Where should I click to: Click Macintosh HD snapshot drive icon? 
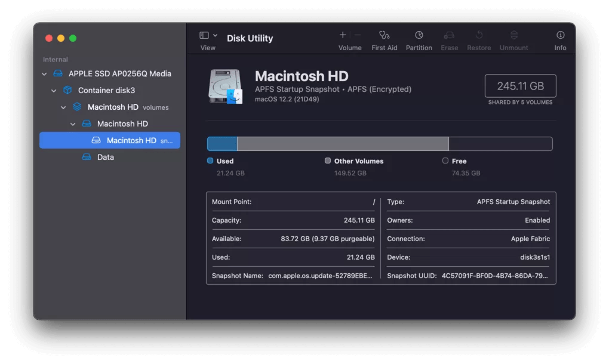(96, 140)
